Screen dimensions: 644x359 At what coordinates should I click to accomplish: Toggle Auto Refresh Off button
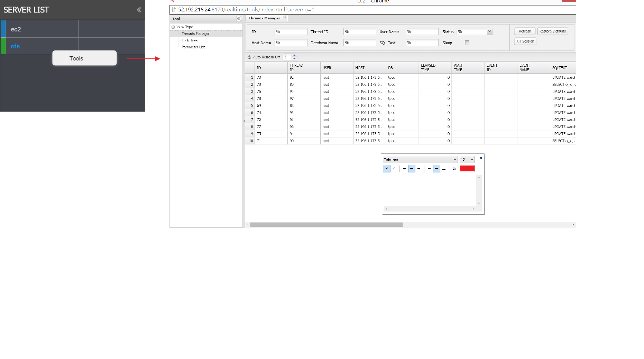pos(264,57)
